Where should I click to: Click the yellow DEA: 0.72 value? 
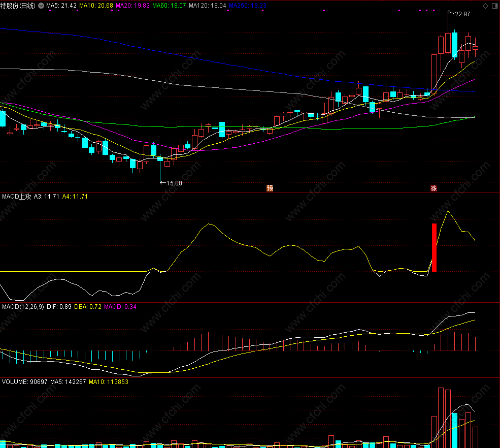(88, 307)
